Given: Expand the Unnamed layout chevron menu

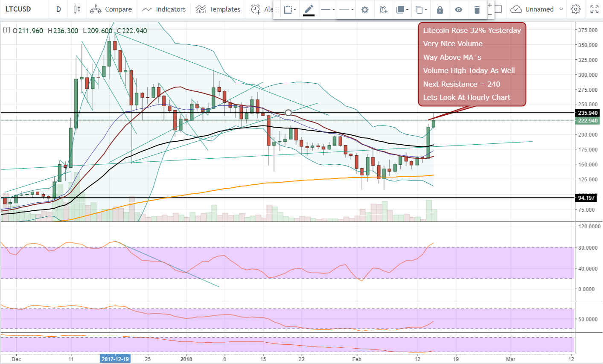Looking at the screenshot, I should [x=561, y=9].
